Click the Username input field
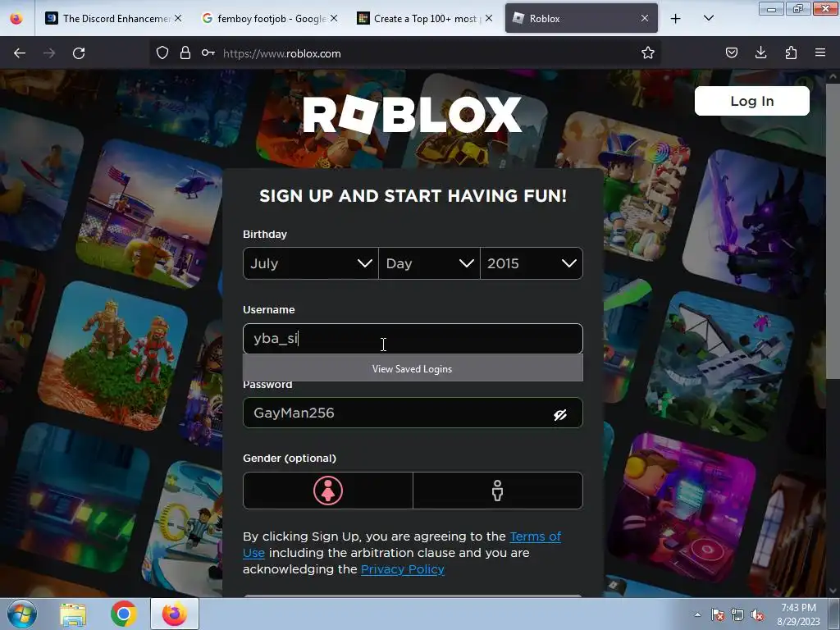Screen dimensions: 840x630 (x=413, y=339)
